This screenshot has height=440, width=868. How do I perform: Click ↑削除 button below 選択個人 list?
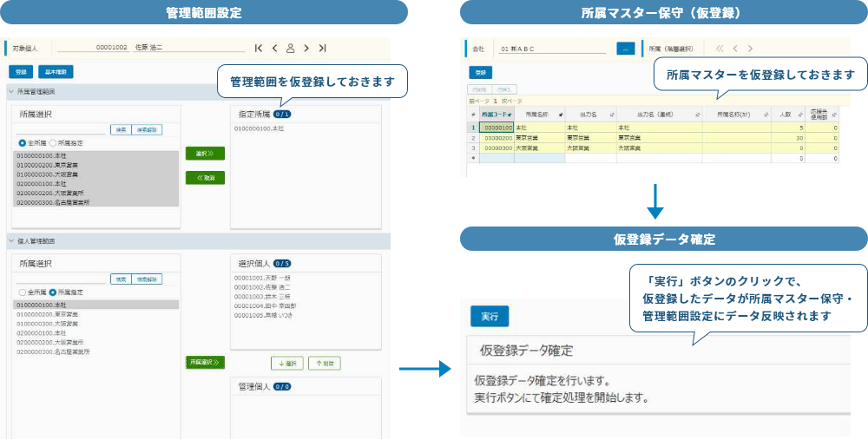[x=325, y=363]
